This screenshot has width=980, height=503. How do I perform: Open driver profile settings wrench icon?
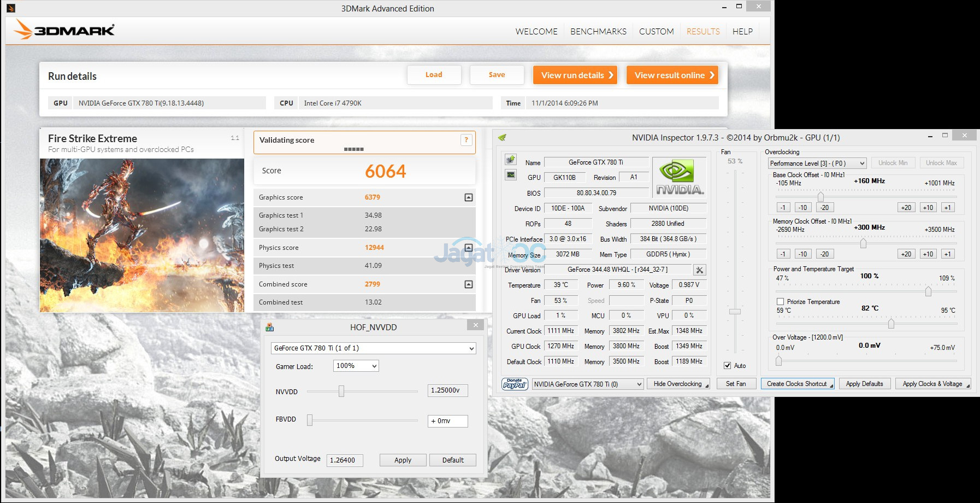point(699,270)
